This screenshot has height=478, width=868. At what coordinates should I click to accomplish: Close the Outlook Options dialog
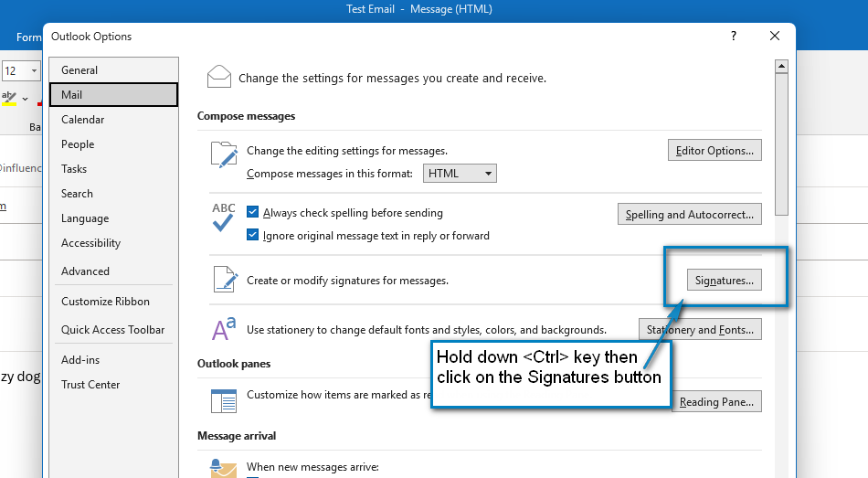tap(775, 36)
